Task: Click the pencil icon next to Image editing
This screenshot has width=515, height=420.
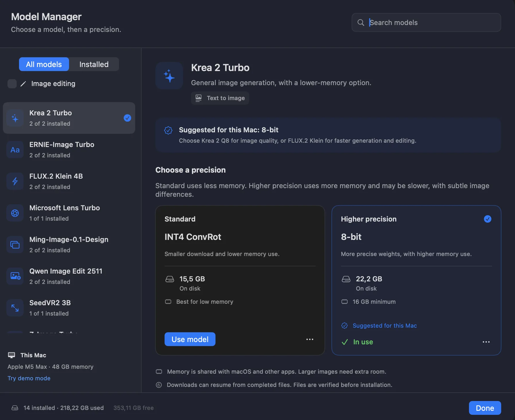Action: click(x=23, y=84)
